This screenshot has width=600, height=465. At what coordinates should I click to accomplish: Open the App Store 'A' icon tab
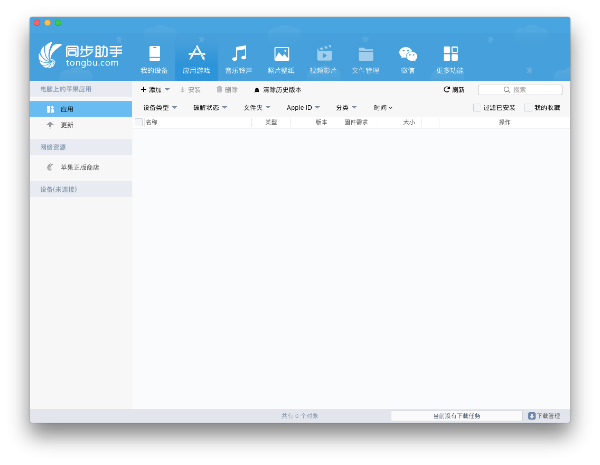[197, 59]
